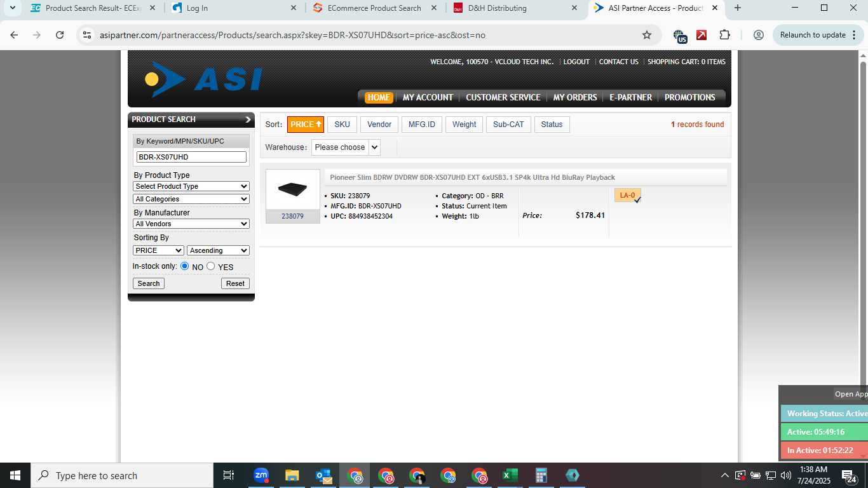Open the All Vendors dropdown

point(191,224)
